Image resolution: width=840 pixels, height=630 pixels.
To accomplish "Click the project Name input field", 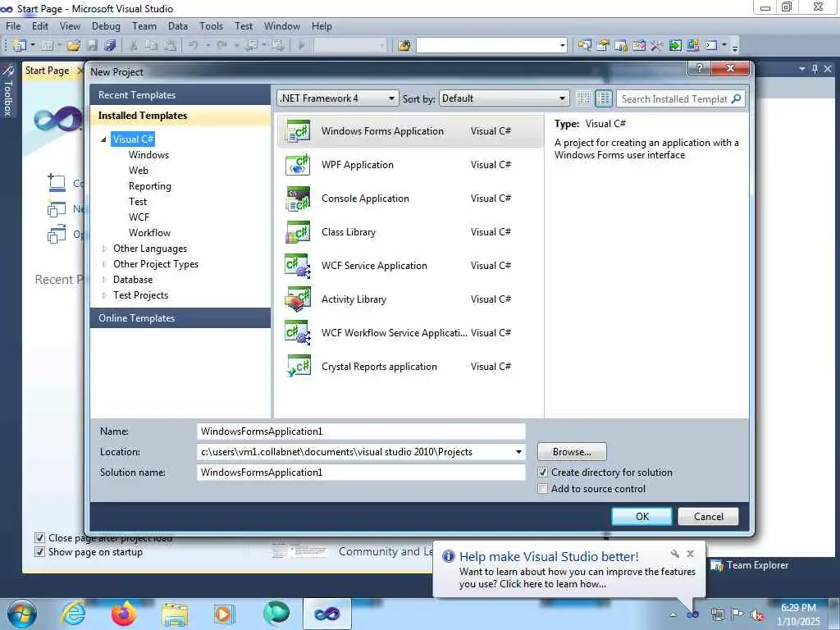I will (361, 431).
